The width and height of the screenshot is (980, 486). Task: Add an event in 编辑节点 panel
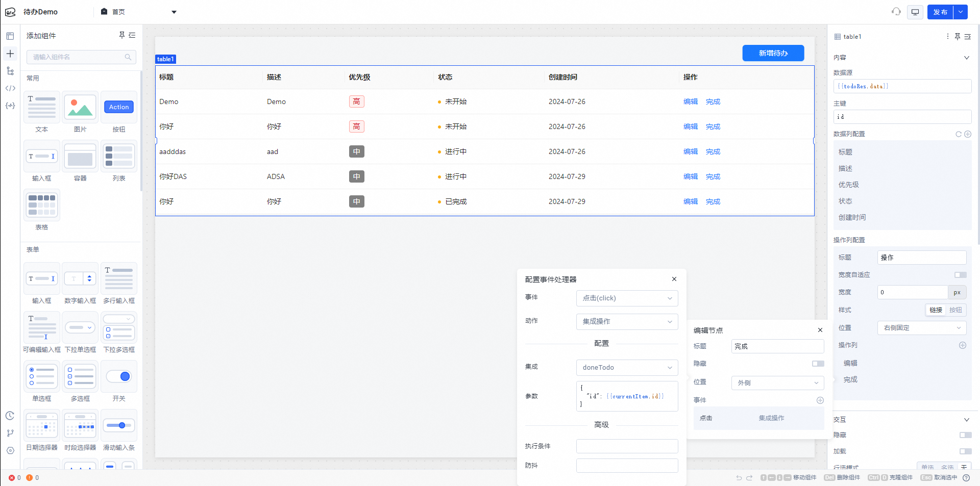pyautogui.click(x=820, y=400)
